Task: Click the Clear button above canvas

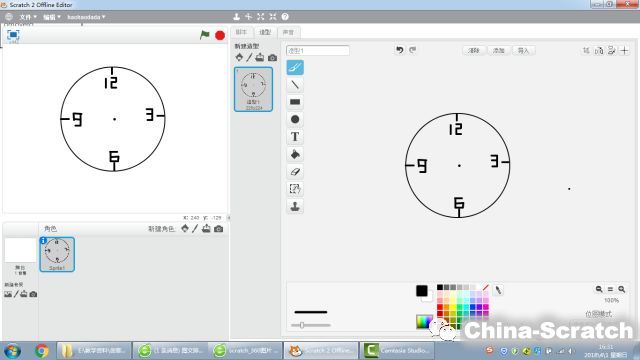Action: (x=474, y=51)
